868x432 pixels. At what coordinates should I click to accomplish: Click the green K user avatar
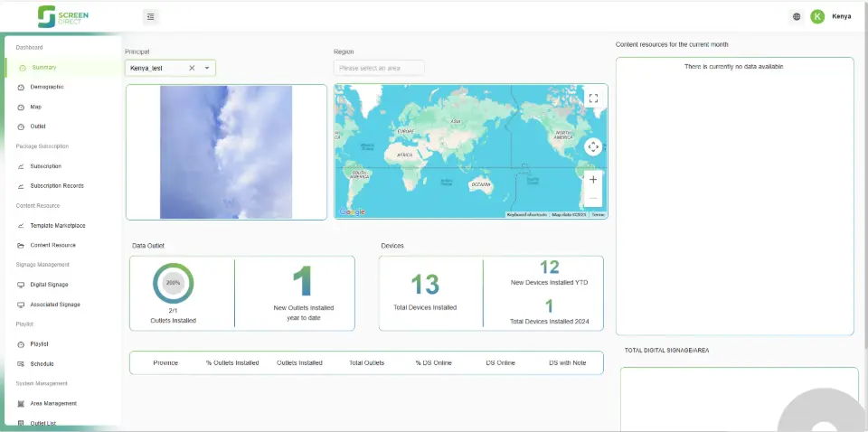817,16
